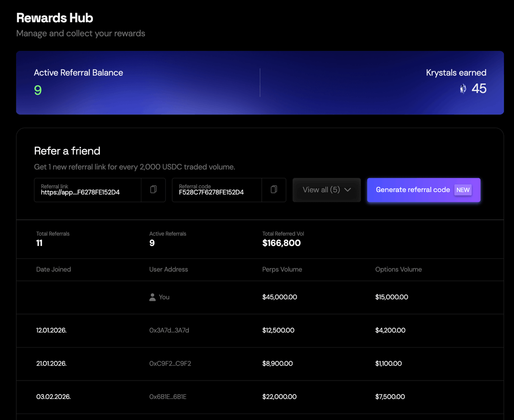This screenshot has height=420, width=514.
Task: Click the Active Referrals value 9 in stats row
Action: click(152, 243)
